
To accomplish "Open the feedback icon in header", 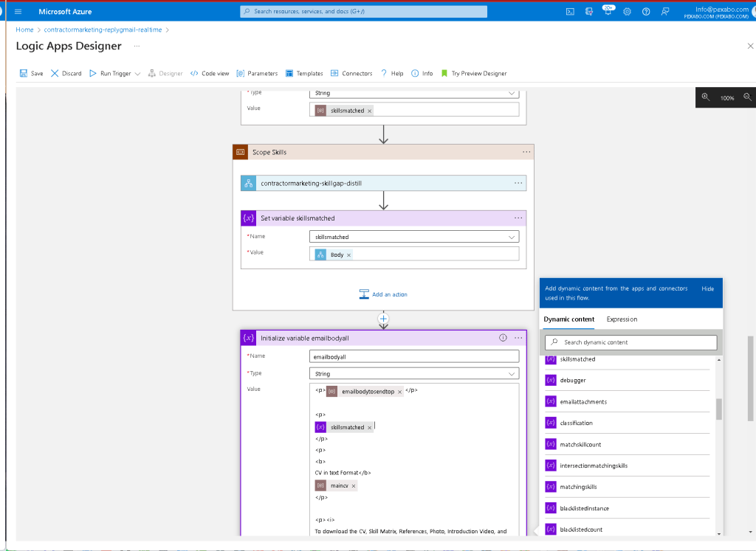I will [665, 12].
